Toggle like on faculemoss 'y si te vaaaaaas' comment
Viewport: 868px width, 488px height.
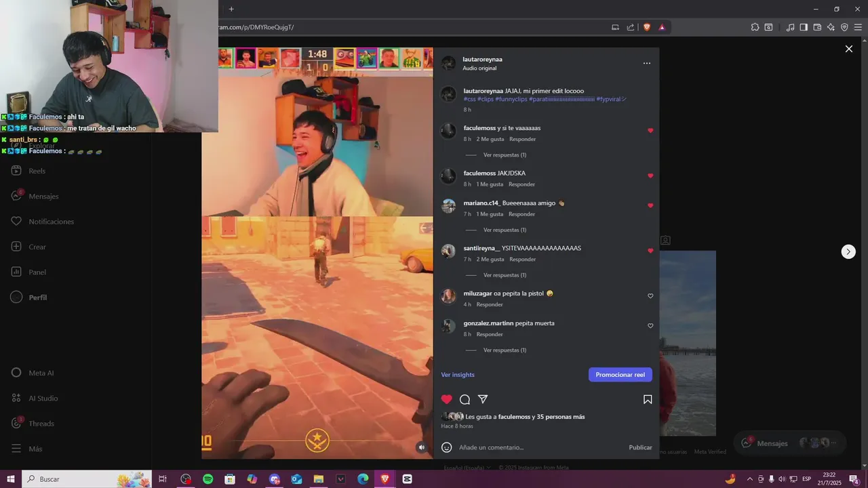click(650, 131)
